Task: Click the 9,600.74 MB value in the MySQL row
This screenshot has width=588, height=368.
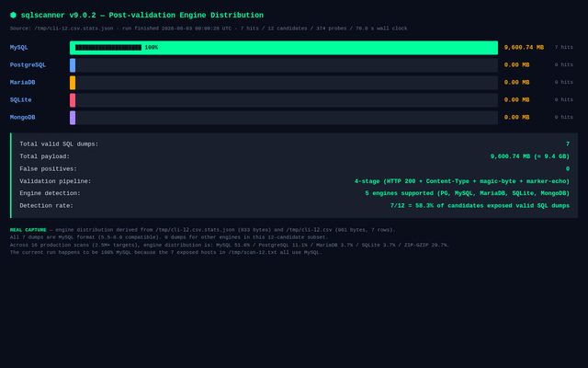Action: click(524, 48)
